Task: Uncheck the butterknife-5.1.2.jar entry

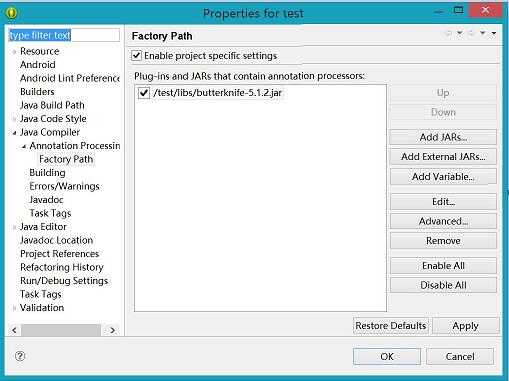Action: pos(144,93)
